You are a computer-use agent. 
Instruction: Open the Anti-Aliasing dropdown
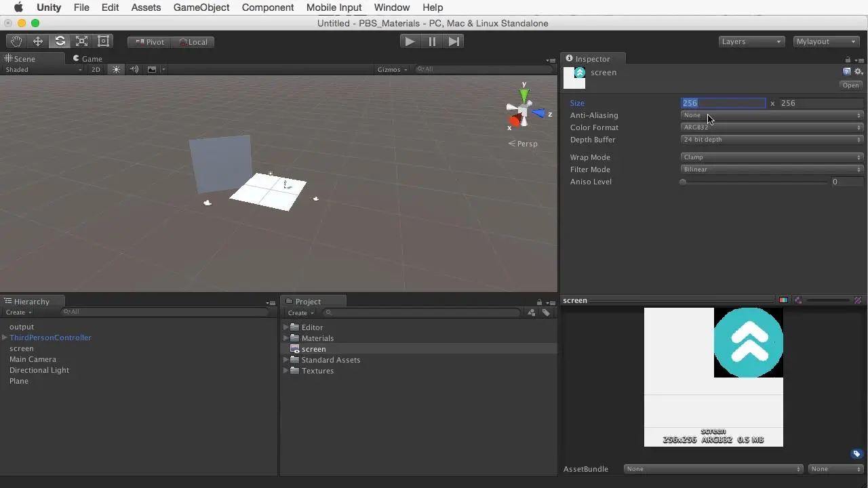pos(772,115)
